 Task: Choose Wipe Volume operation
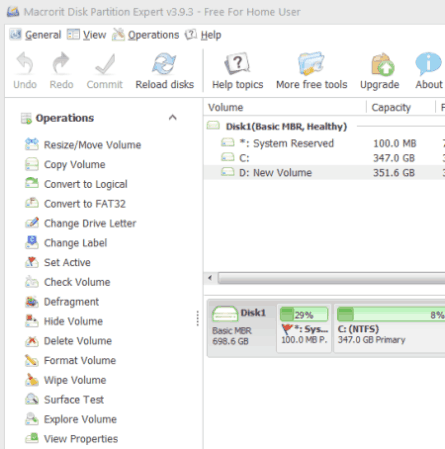pyautogui.click(x=66, y=380)
